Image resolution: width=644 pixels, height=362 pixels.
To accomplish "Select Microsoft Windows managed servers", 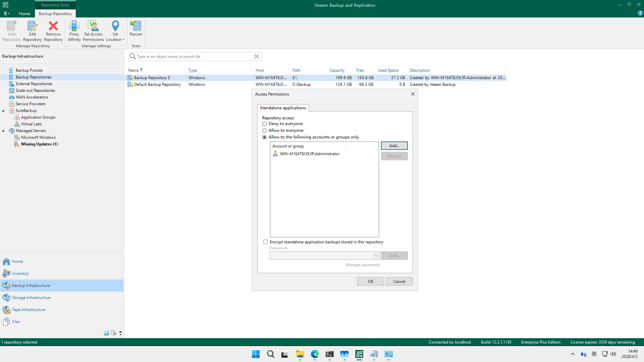I will click(x=38, y=137).
